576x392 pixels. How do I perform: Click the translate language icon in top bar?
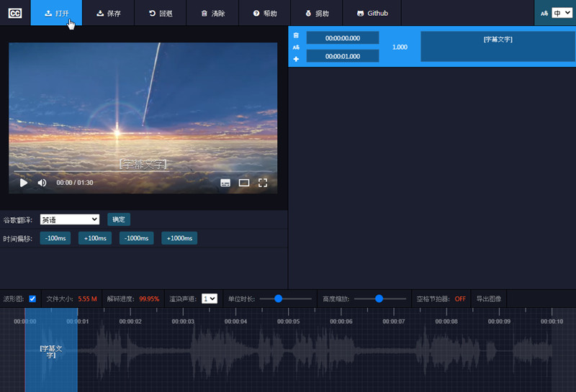pos(544,13)
